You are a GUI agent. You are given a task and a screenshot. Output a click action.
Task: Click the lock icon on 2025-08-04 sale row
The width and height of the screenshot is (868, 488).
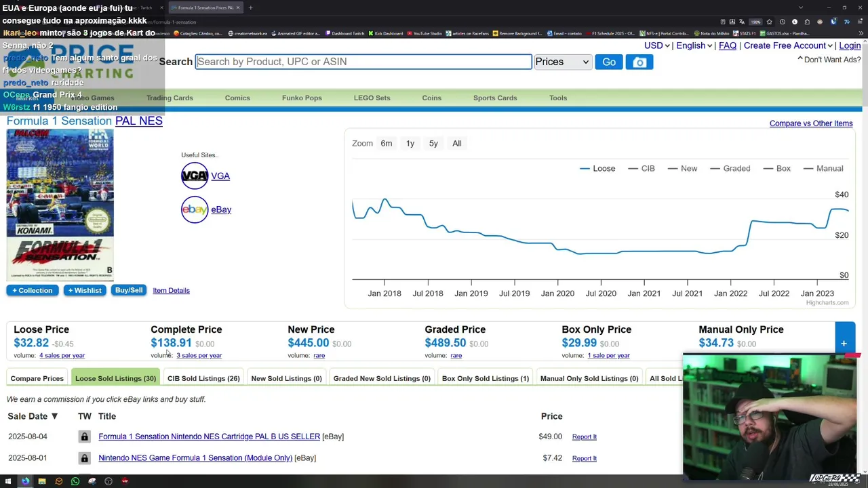[x=84, y=436]
